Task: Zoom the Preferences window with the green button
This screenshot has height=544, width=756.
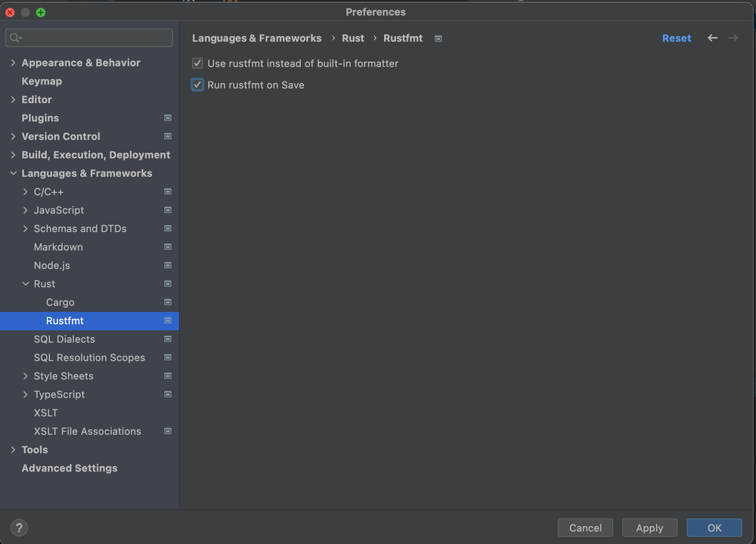Action: point(41,13)
